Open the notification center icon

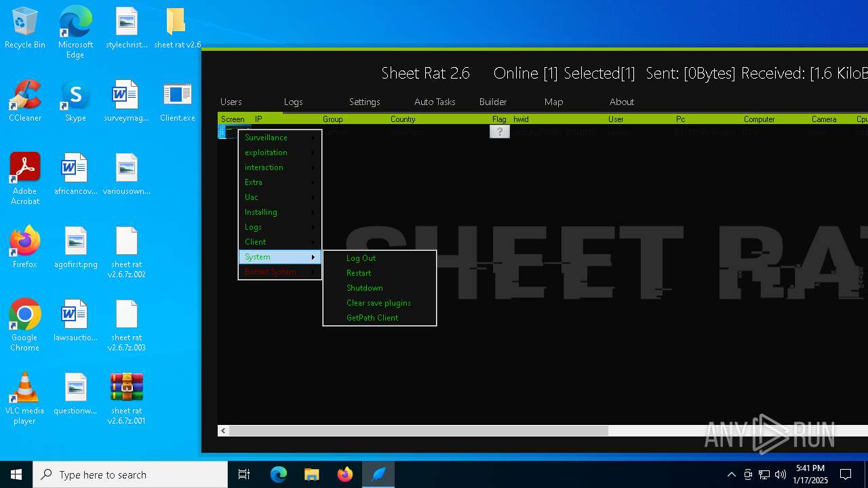tap(846, 474)
